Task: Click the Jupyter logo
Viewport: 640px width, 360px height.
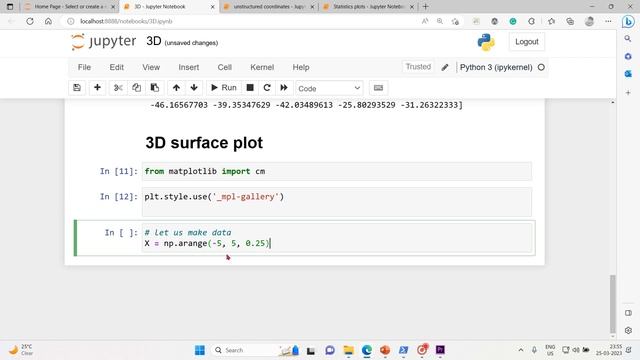Action: [103, 42]
